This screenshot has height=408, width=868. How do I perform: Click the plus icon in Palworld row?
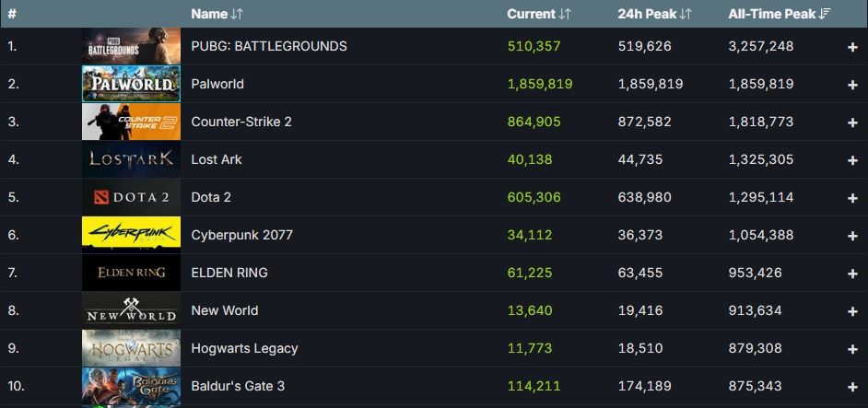click(852, 84)
